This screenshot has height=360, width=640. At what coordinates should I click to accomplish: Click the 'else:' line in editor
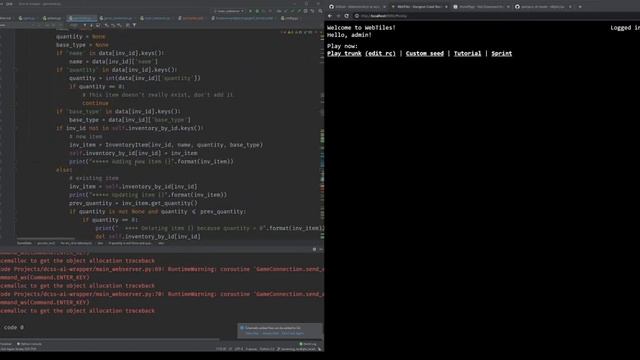pos(64,170)
